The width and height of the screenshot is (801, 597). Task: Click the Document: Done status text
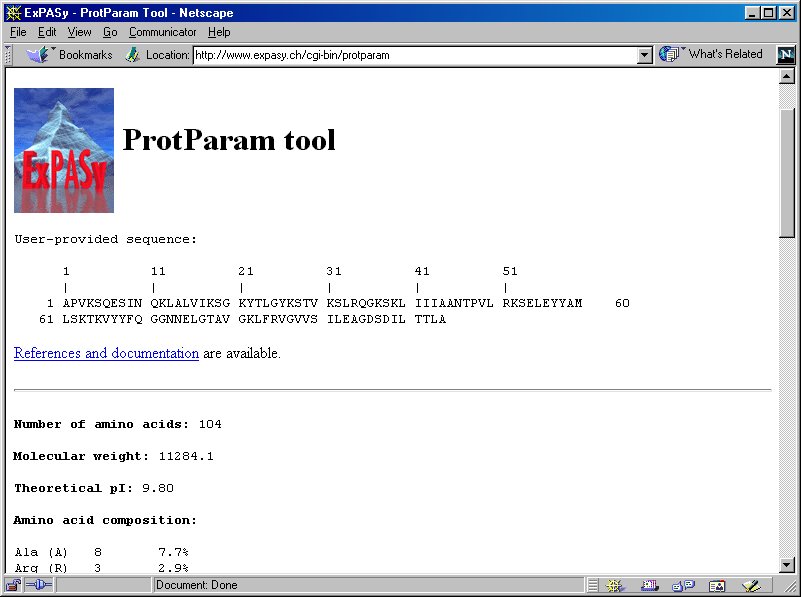click(x=197, y=585)
